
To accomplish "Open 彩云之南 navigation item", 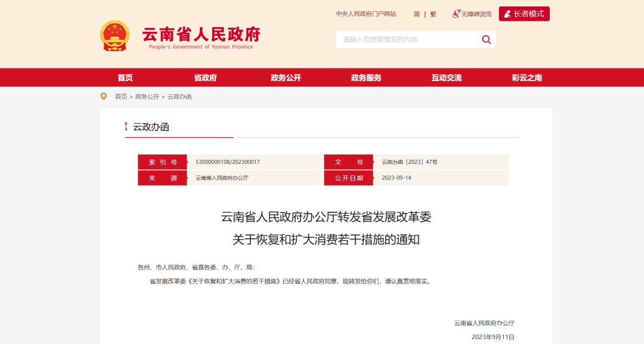I will tap(527, 78).
